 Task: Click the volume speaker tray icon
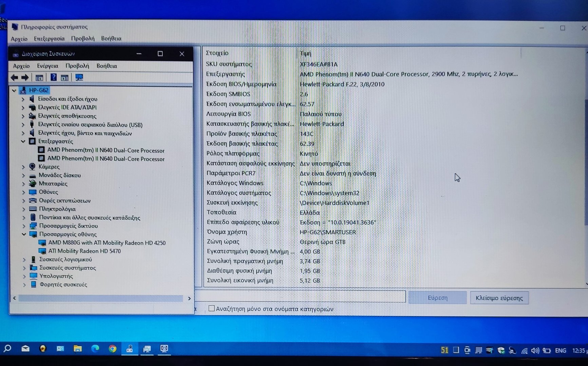pos(535,350)
